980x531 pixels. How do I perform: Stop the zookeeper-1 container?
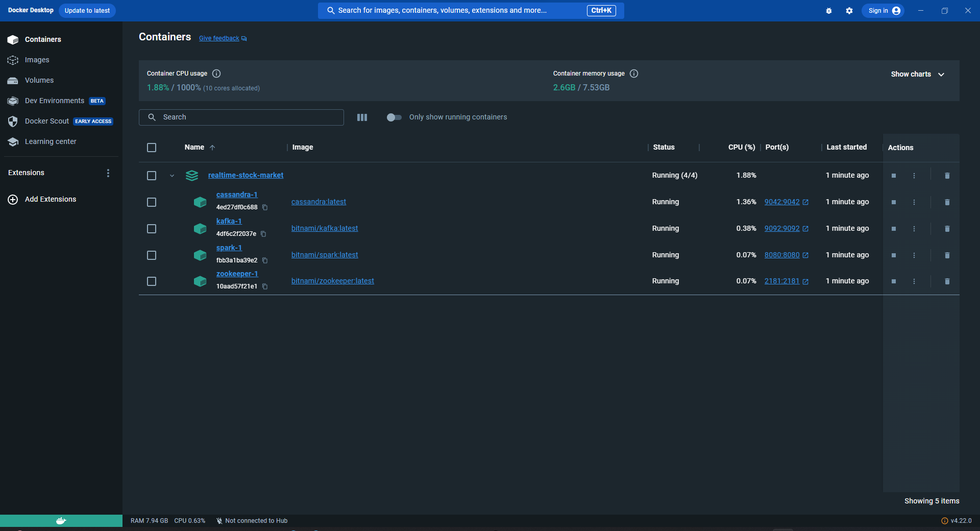point(894,281)
